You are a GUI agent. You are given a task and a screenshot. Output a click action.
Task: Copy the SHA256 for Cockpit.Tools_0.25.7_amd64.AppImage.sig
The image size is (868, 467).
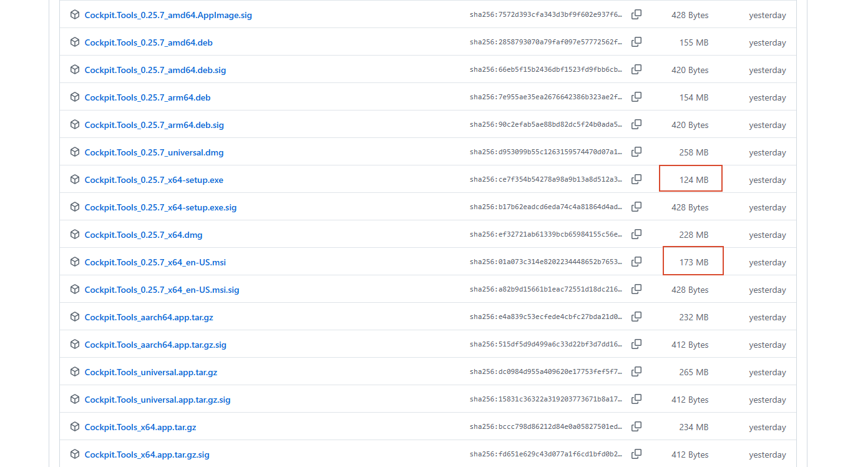tap(636, 14)
